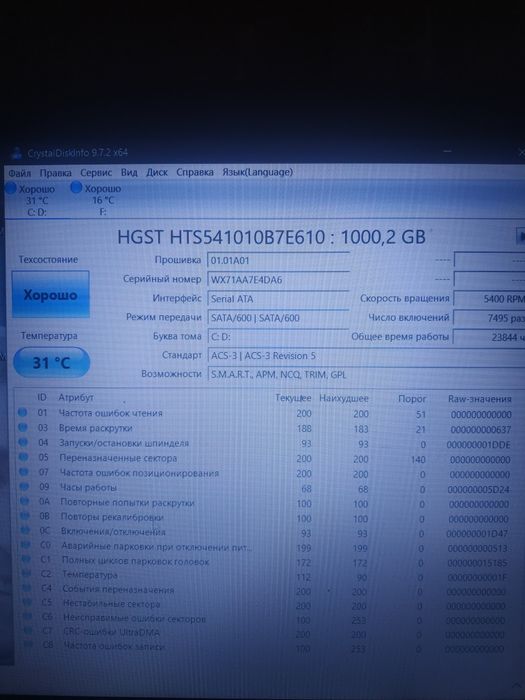This screenshot has width=525, height=700.
Task: Open the Файл menu
Action: pyautogui.click(x=19, y=173)
